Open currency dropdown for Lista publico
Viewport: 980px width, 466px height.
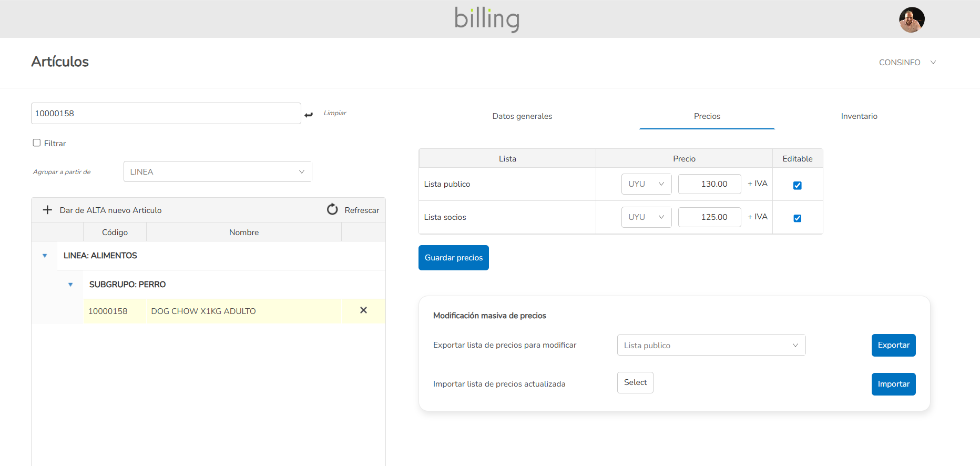pos(646,184)
